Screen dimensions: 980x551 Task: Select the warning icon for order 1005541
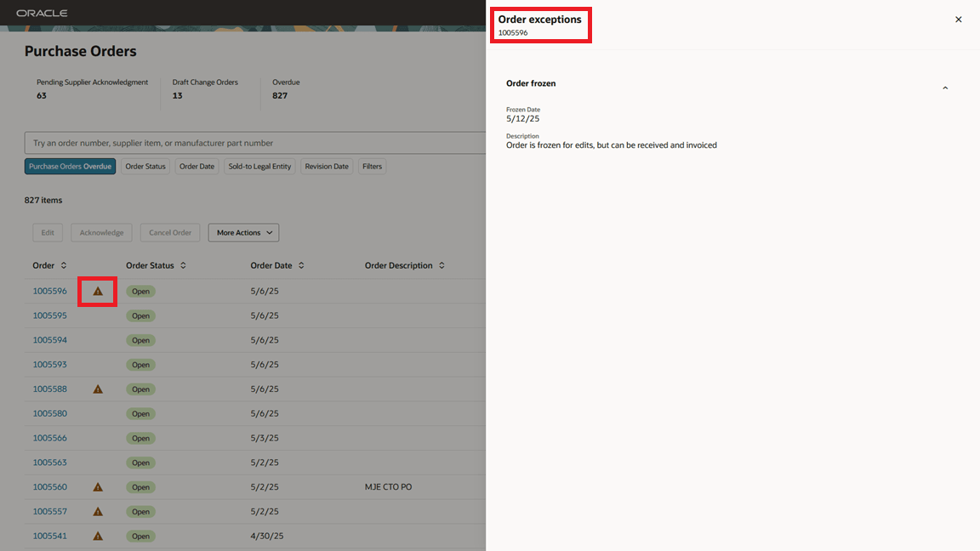tap(97, 536)
